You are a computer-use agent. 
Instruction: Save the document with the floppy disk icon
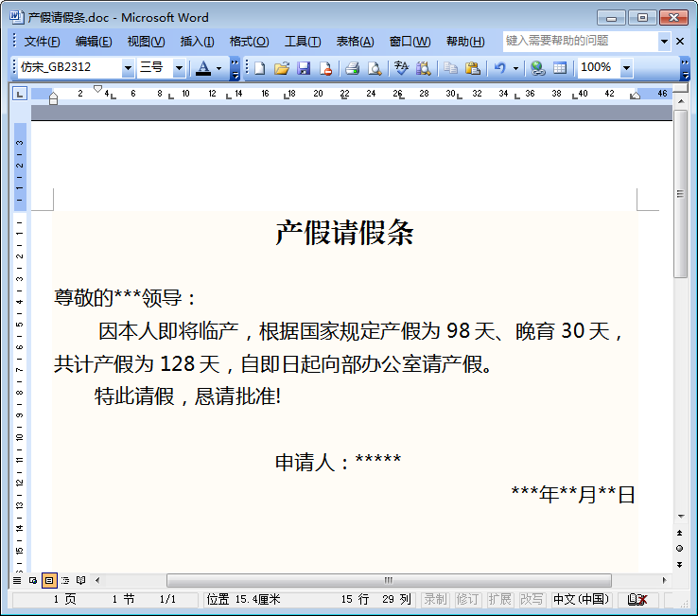point(304,68)
